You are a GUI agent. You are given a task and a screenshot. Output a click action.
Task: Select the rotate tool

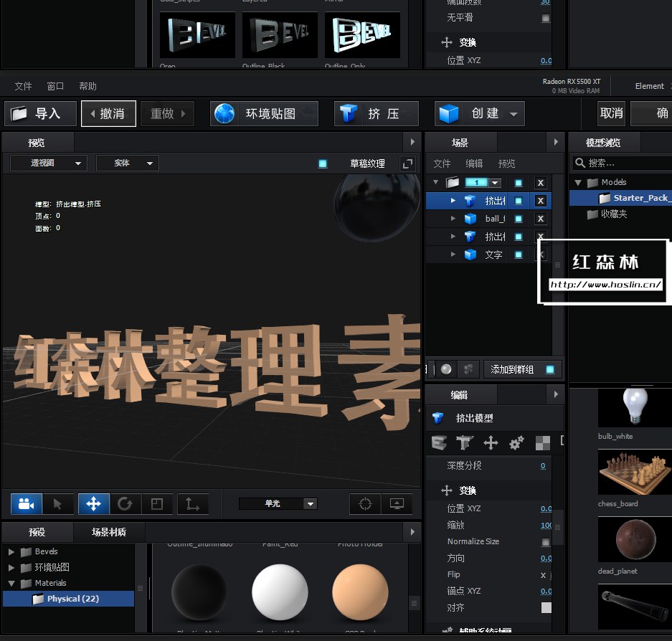tap(124, 503)
